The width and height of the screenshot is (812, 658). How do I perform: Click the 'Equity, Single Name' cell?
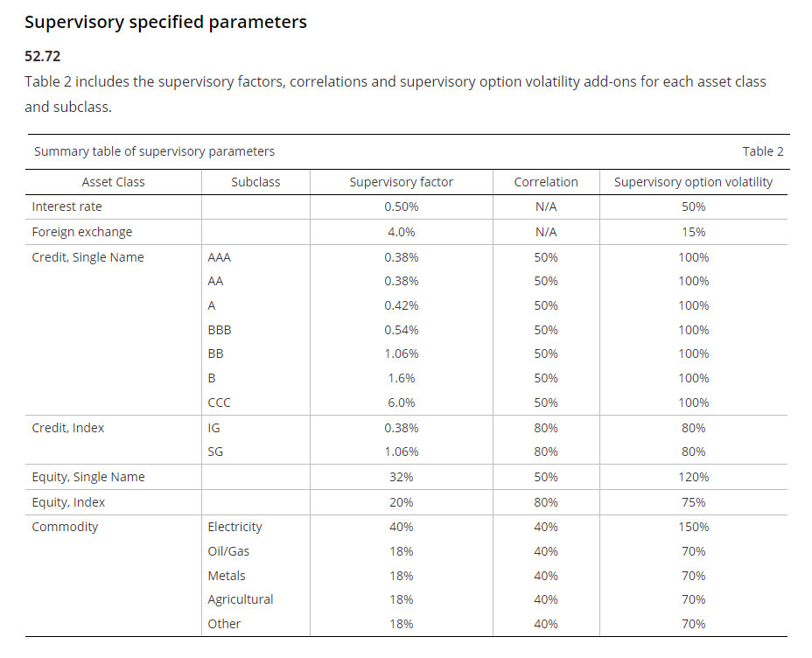coord(88,477)
